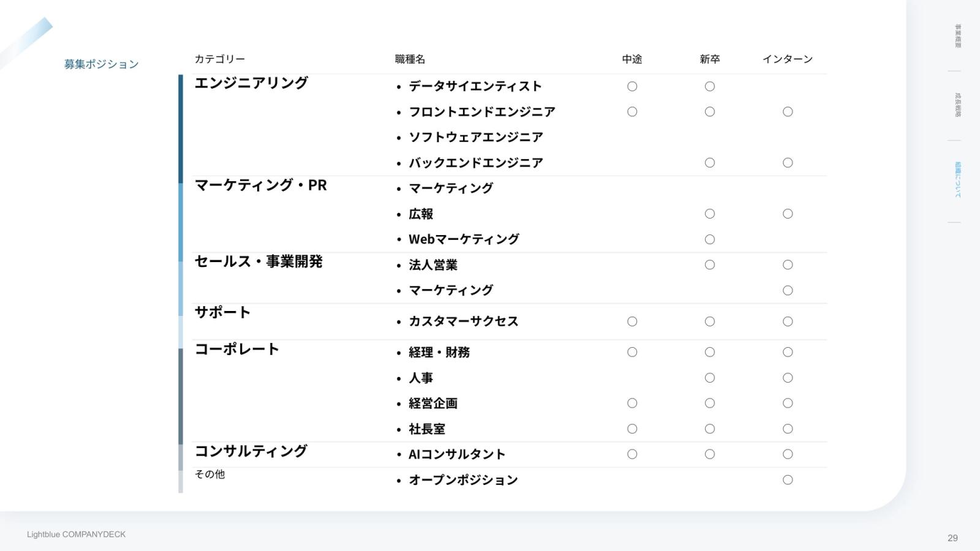Click the 新卒 circle for カスタマーサクセス
The image size is (980, 551).
tap(710, 321)
